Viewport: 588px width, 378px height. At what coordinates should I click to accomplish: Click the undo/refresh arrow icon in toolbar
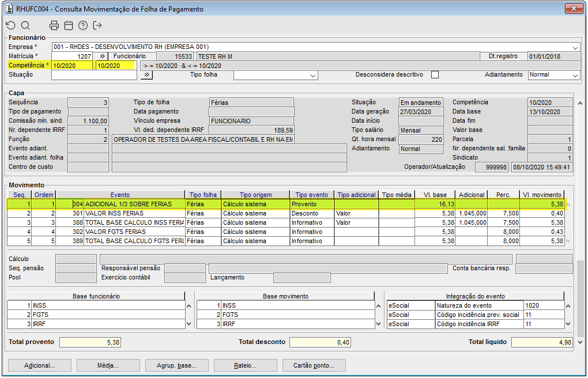tap(10, 25)
